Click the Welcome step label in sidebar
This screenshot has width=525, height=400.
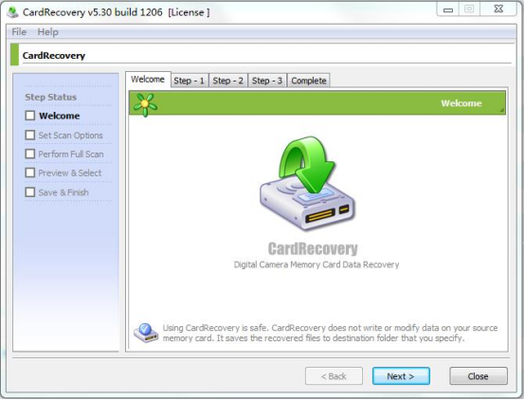(60, 116)
